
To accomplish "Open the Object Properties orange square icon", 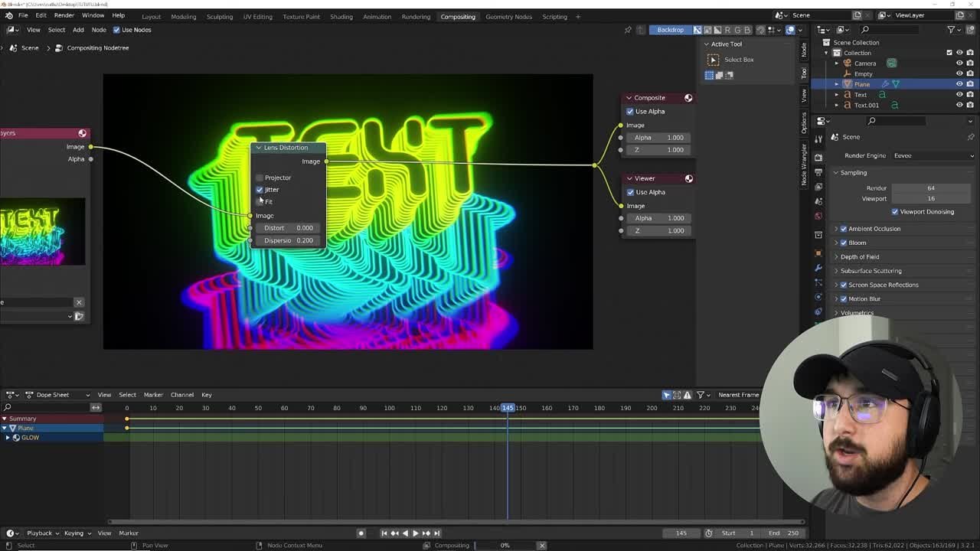I will [818, 252].
